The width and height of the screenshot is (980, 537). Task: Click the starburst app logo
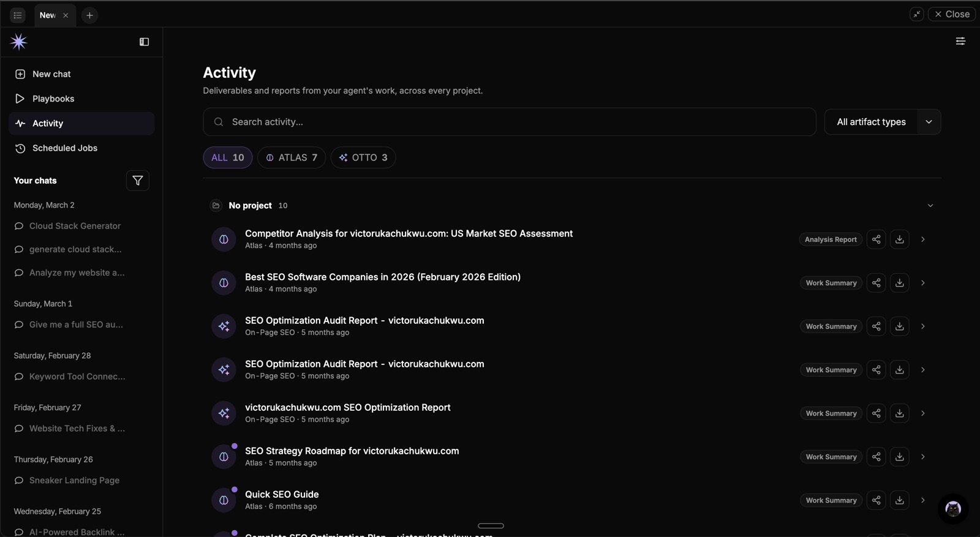click(19, 42)
